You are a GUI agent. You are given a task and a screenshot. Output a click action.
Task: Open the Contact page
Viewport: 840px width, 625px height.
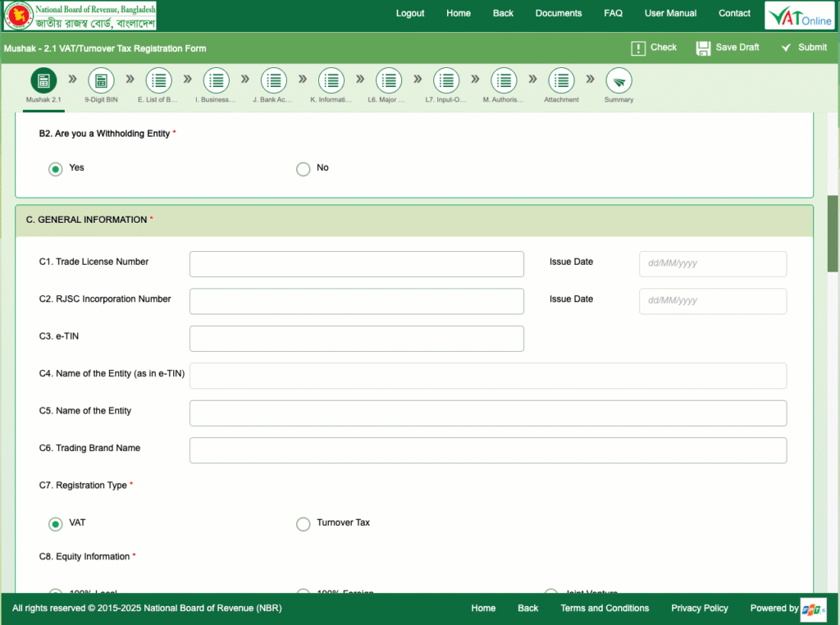click(734, 13)
